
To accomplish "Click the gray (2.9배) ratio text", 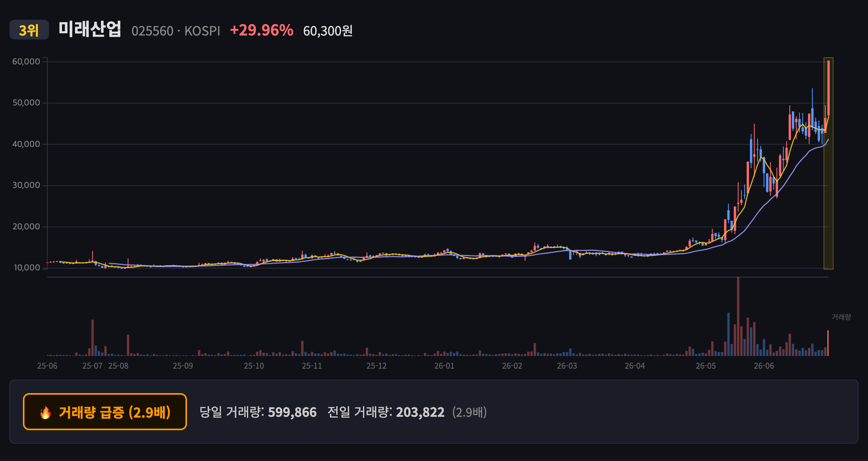I will (470, 412).
